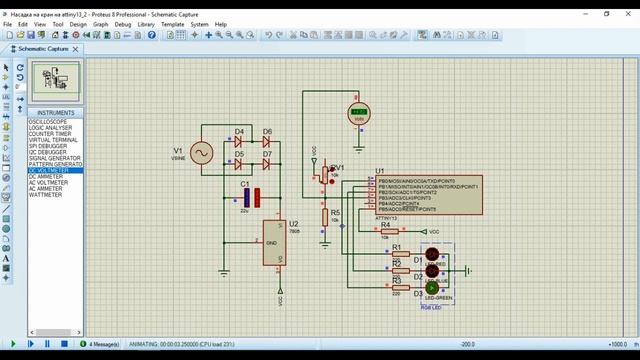Select OSCILLOSCOPE in the instruments list

56,122
